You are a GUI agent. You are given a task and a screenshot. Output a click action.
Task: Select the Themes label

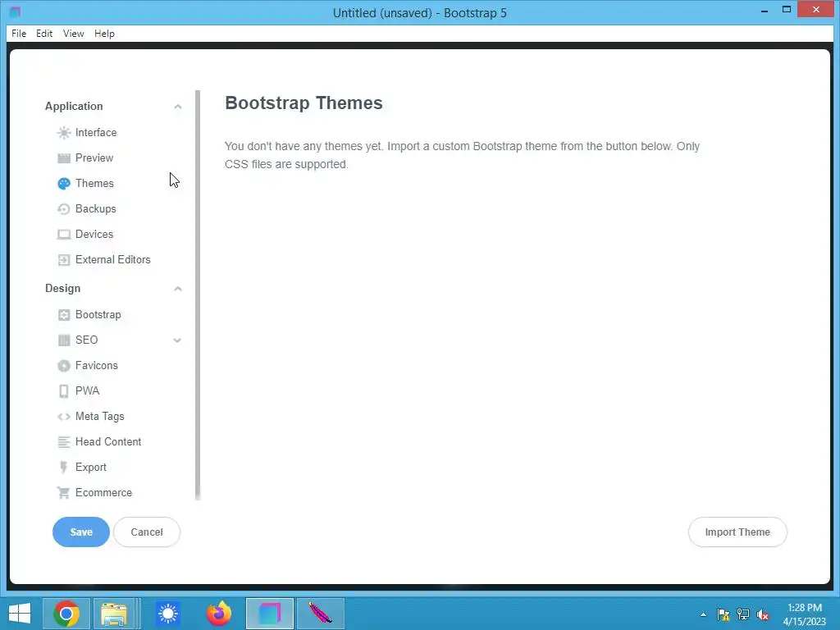point(94,183)
